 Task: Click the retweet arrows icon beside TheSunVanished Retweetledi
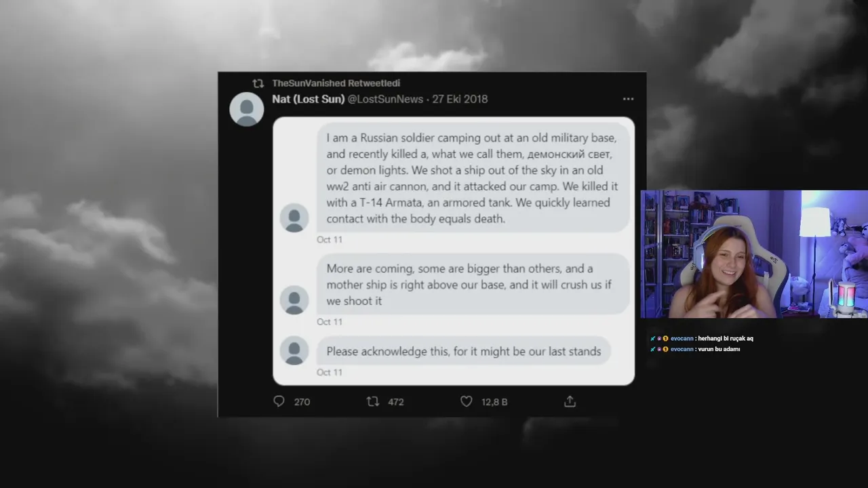(258, 83)
